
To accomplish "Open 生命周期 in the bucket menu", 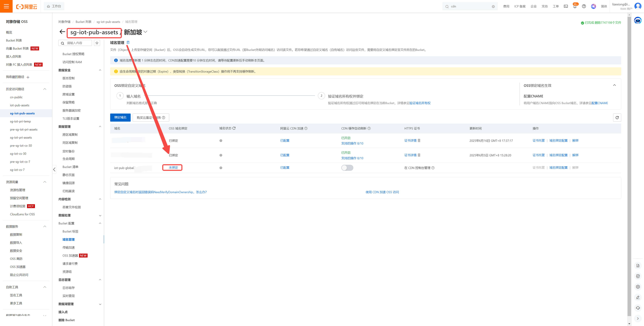I will (x=68, y=159).
